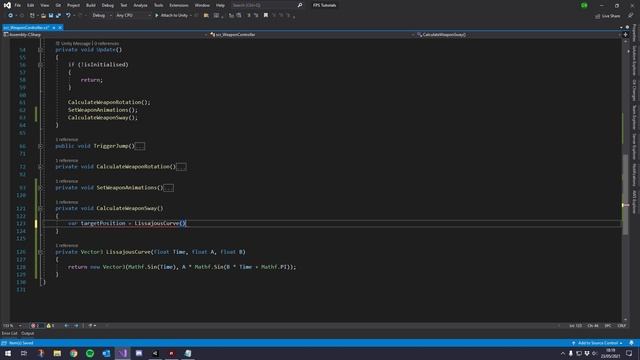
Task: Open the Attach to Unity dropdown arrow
Action: pos(191,16)
